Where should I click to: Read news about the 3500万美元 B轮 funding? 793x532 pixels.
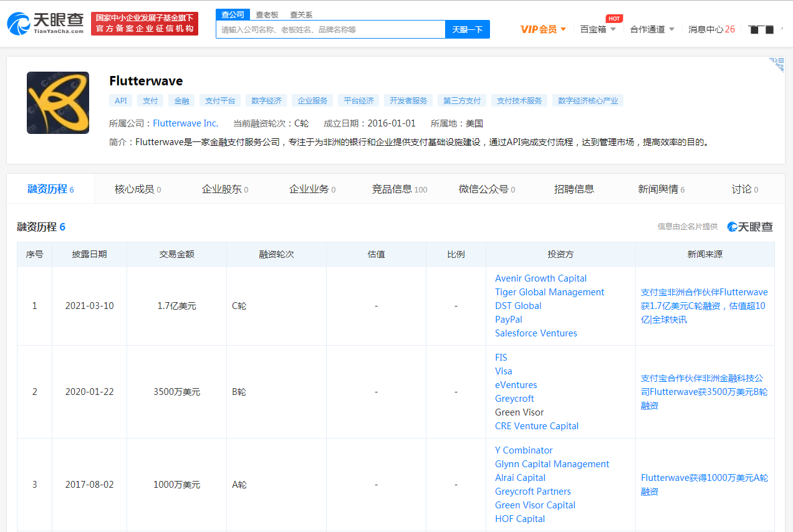704,392
